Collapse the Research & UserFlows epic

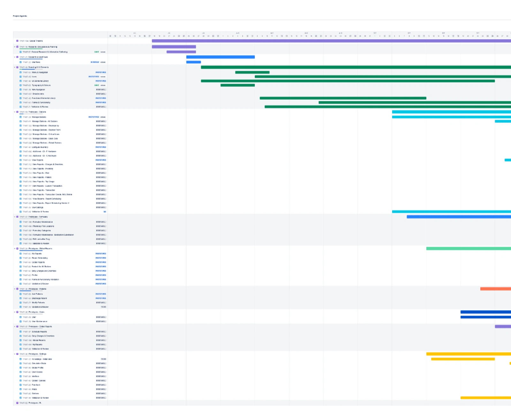tap(15, 57)
